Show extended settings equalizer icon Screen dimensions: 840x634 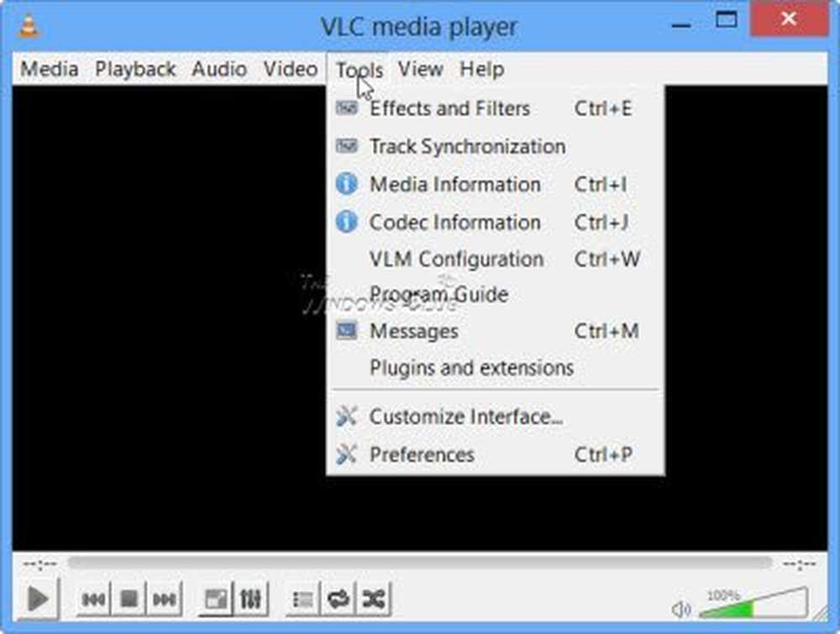click(250, 599)
